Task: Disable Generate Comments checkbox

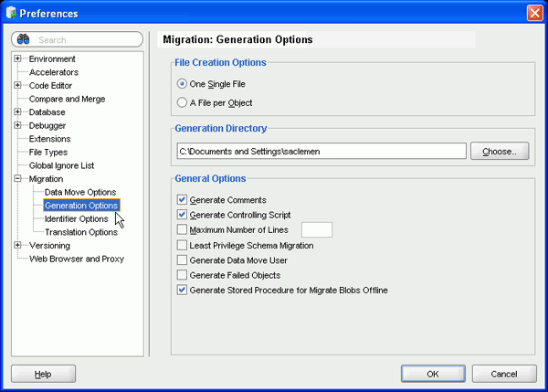Action: click(x=183, y=200)
